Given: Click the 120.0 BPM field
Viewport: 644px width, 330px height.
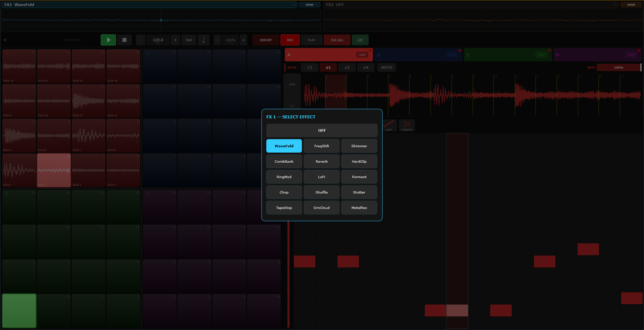Looking at the screenshot, I should pyautogui.click(x=158, y=40).
